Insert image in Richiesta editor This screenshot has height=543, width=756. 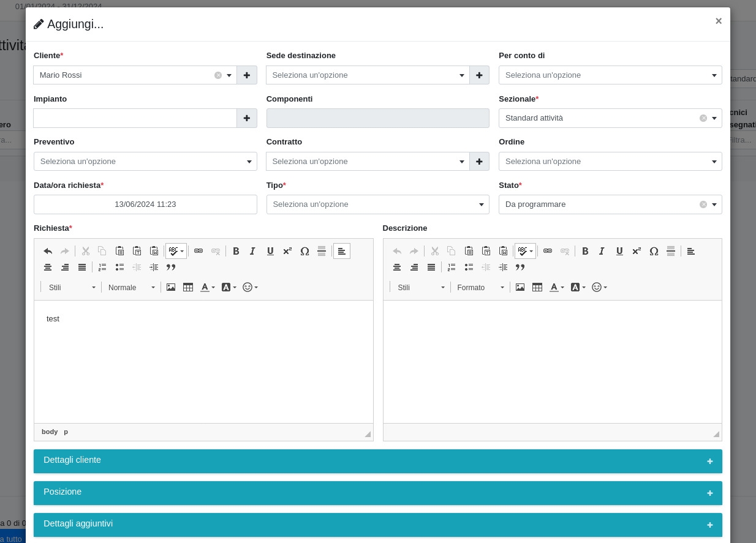pos(171,287)
